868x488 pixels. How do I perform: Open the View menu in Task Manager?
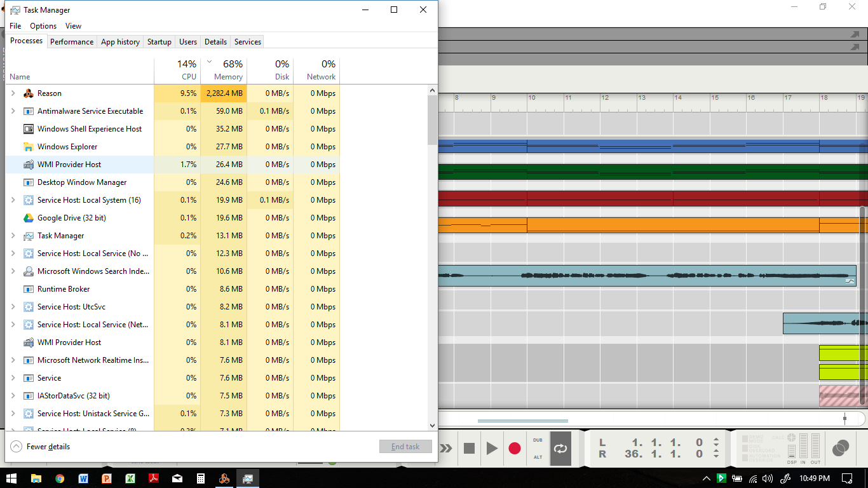[x=73, y=26]
